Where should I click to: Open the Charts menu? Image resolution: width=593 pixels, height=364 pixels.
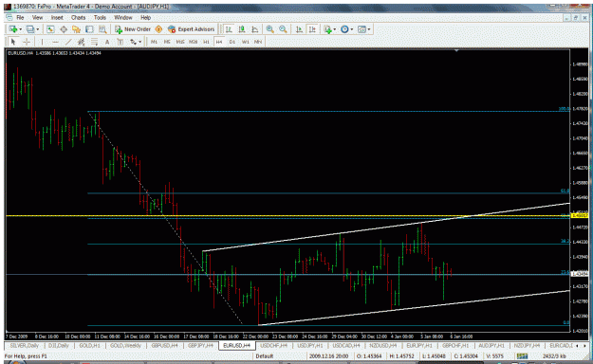[79, 17]
